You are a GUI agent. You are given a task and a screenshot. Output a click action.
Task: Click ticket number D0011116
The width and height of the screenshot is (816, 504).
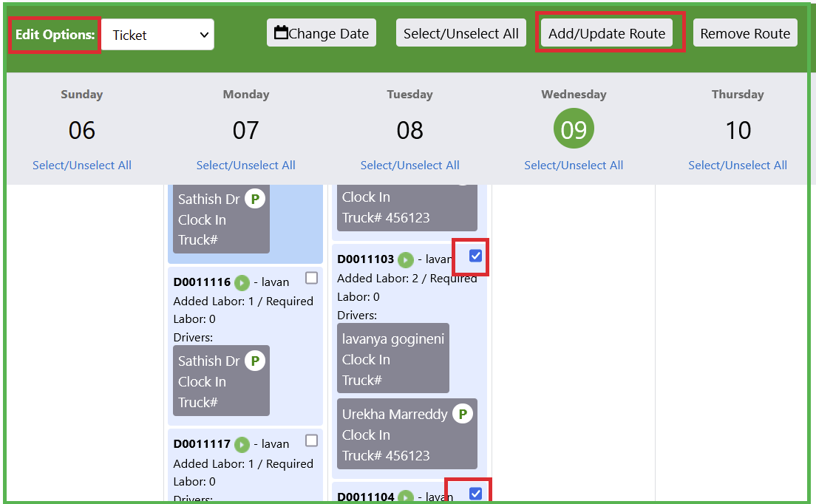click(x=202, y=282)
